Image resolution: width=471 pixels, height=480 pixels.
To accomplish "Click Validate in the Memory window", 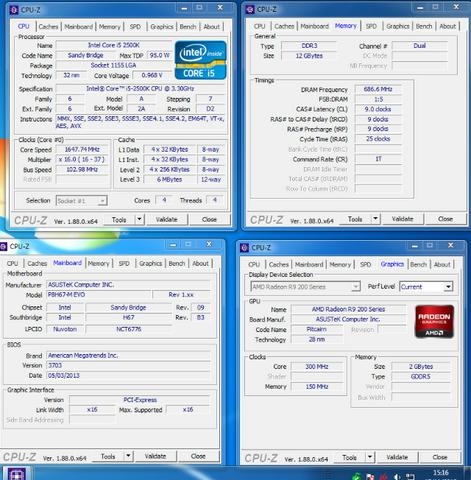I will (x=403, y=219).
